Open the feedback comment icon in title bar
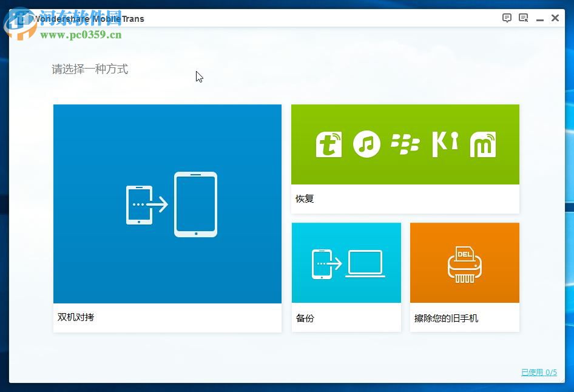 coord(507,18)
